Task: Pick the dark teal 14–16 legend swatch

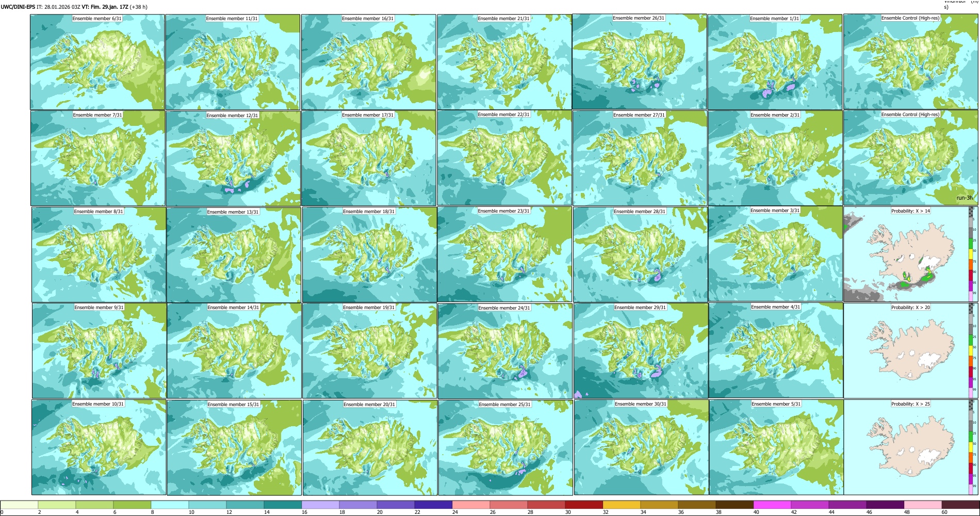Action: pos(283,505)
